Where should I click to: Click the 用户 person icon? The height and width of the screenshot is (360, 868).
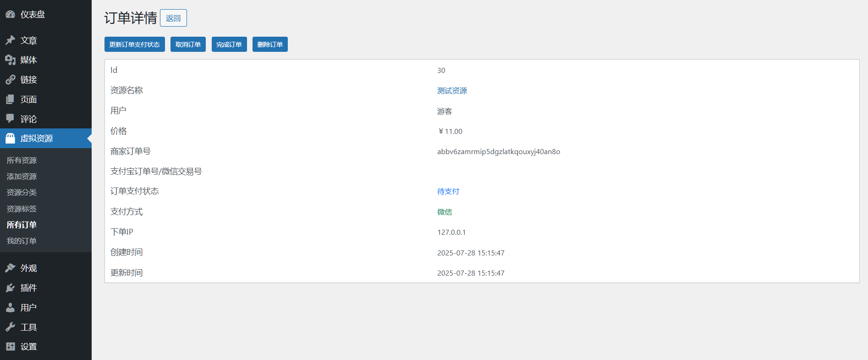[x=10, y=308]
